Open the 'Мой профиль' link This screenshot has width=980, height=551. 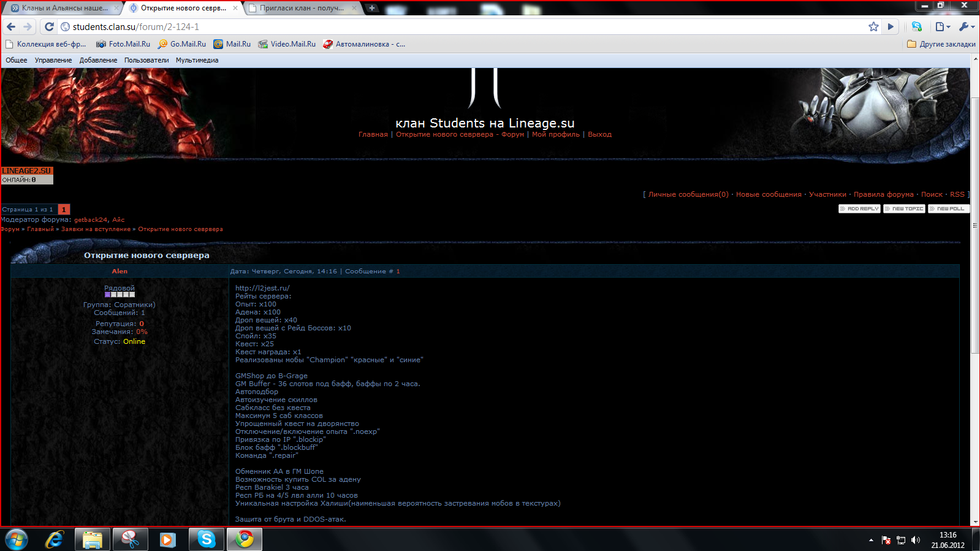click(556, 134)
